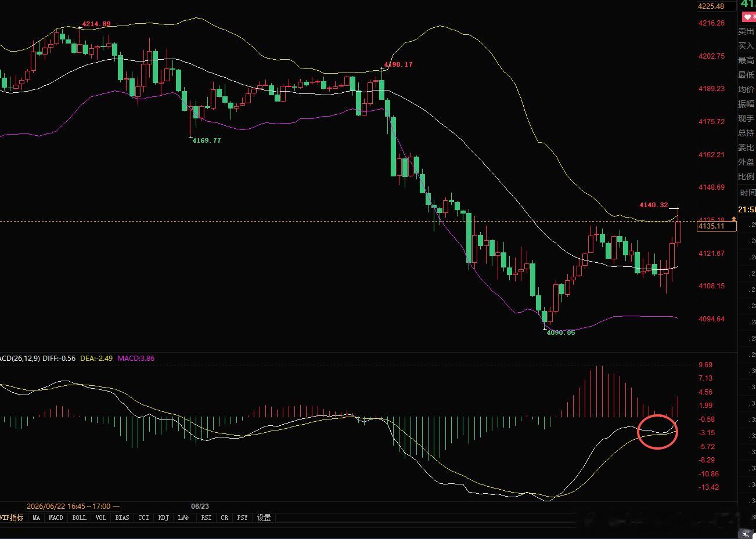The image size is (756, 539).
Task: Open the LW& indicator tab
Action: (x=183, y=518)
